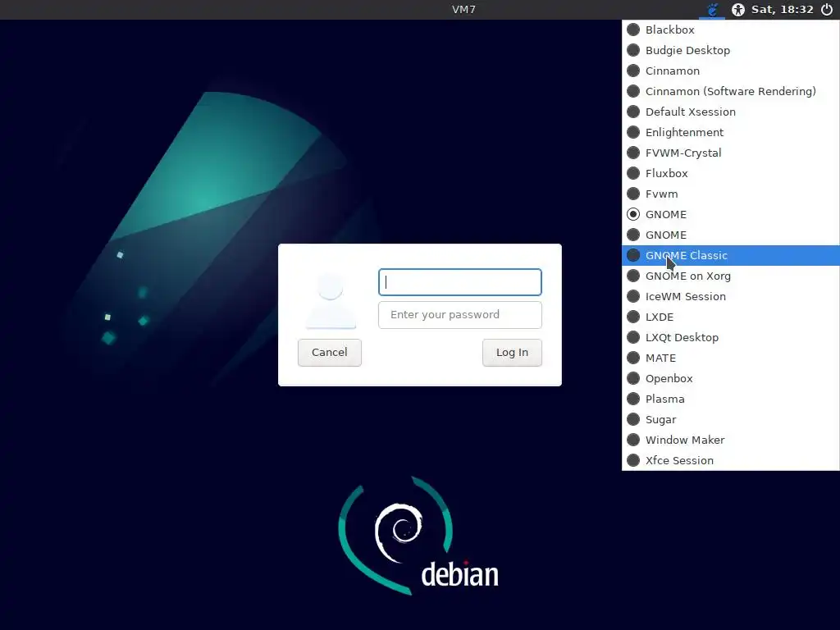
Task: Select the Xfce Session option
Action: coord(731,461)
